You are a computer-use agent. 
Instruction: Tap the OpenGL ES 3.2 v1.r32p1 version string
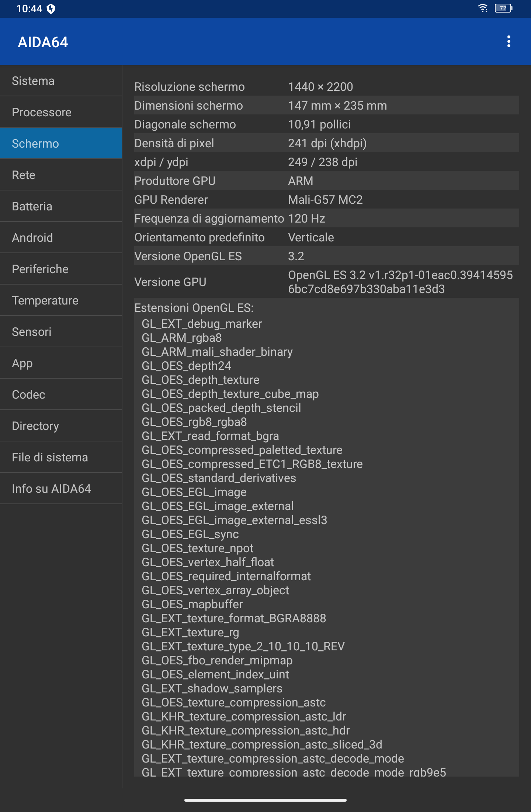click(400, 282)
